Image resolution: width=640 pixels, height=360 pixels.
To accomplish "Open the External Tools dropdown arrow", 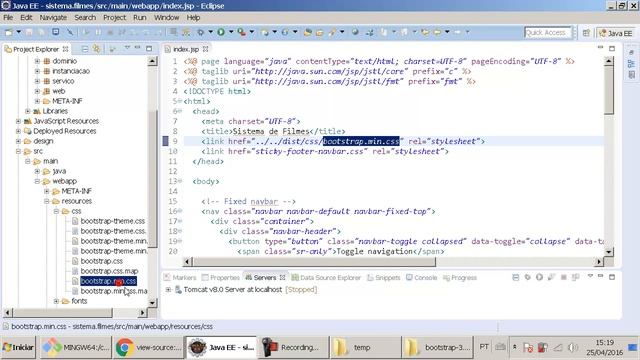I will (x=252, y=32).
